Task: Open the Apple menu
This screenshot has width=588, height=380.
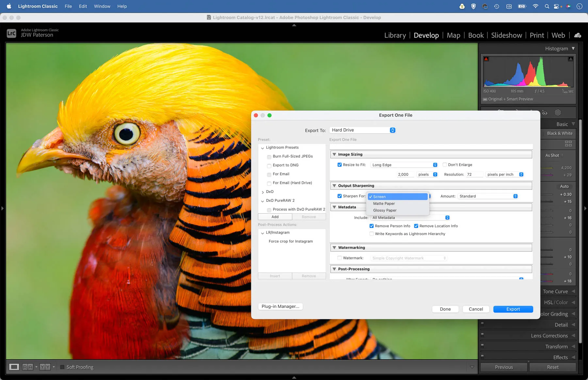Action: (x=9, y=6)
